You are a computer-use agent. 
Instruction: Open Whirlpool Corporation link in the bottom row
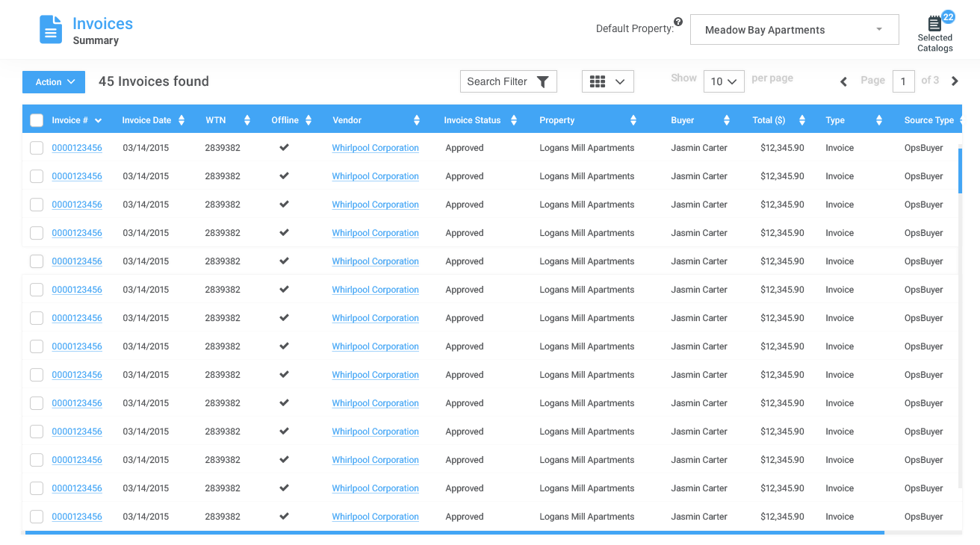[376, 517]
